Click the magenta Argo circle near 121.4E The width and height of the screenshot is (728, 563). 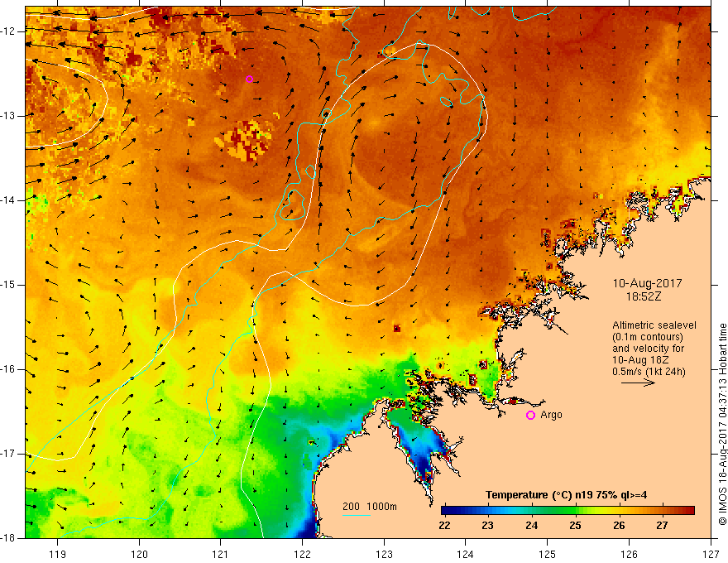pyautogui.click(x=249, y=79)
